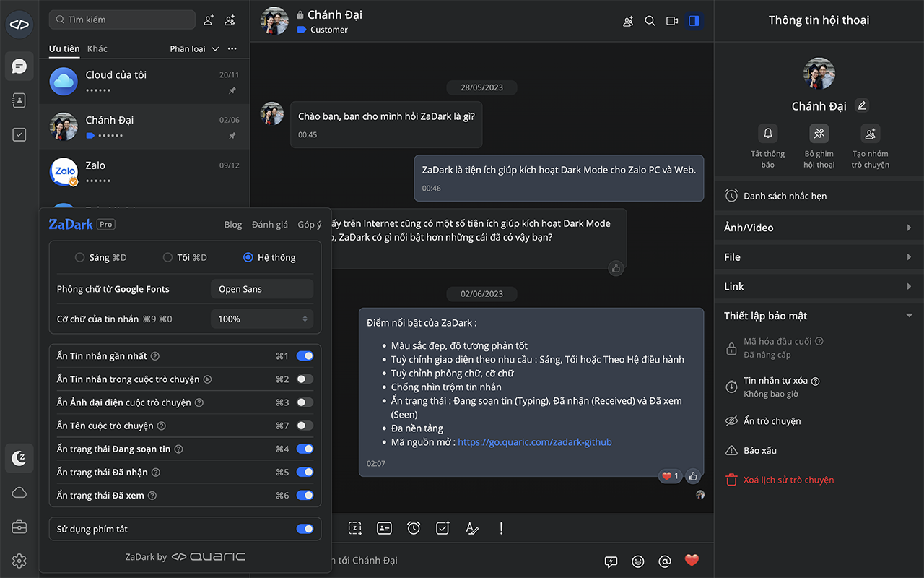Collapse the Thiết lập bảo mật section

point(909,315)
